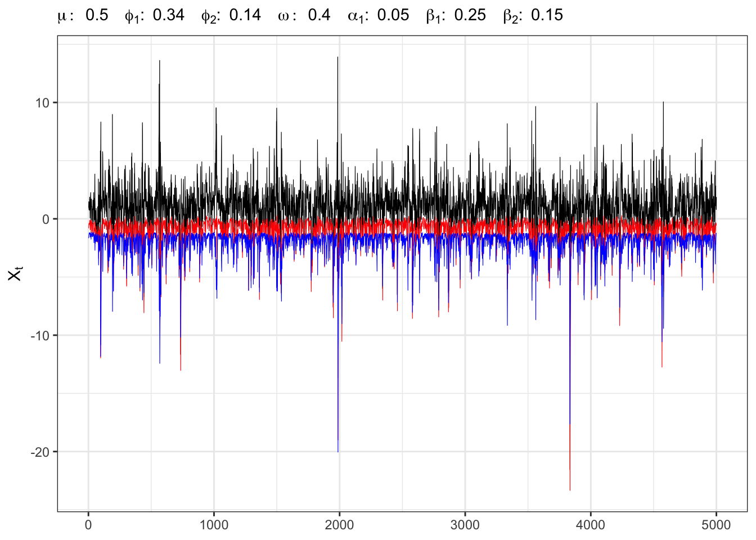Click the blue spike tip reaching -20
The width and height of the screenshot is (756, 540).
[338, 451]
